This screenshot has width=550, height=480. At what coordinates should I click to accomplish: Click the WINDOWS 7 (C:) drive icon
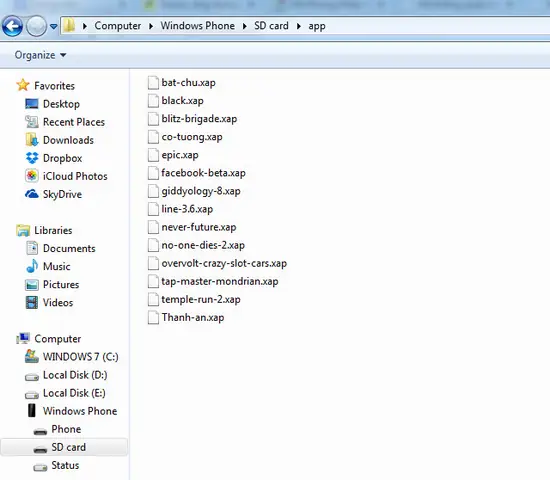coord(32,356)
